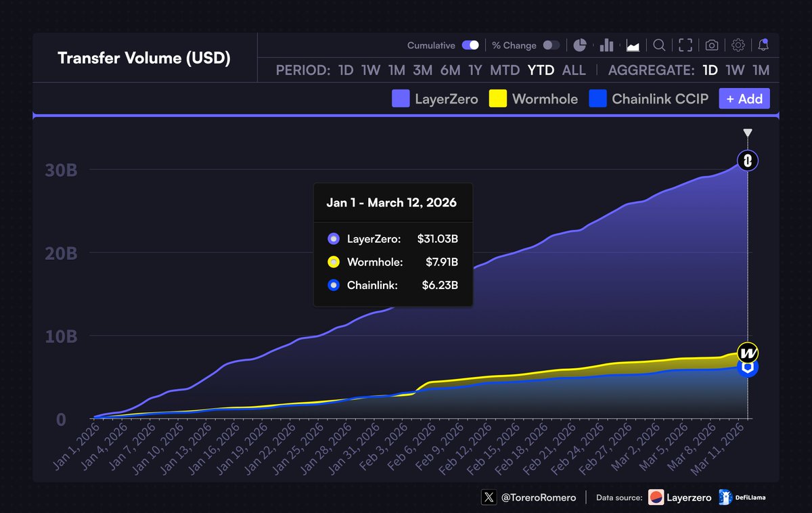This screenshot has width=812, height=513.
Task: Click the triangle cursor marker above chart
Action: pyautogui.click(x=747, y=133)
